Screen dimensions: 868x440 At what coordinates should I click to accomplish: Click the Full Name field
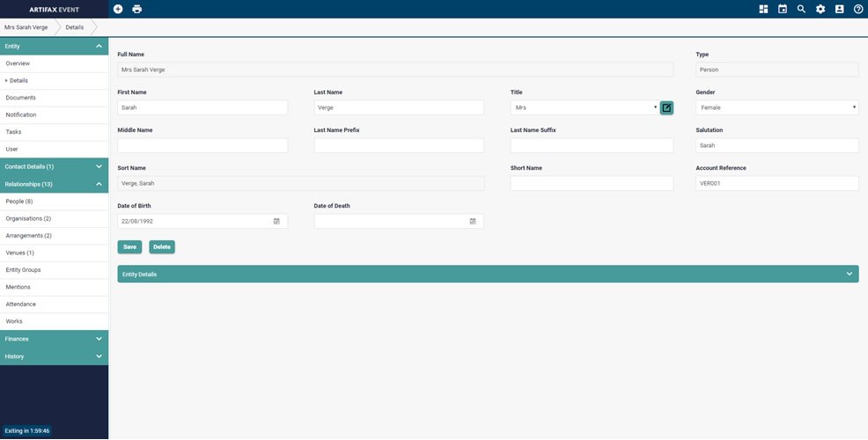coord(395,70)
